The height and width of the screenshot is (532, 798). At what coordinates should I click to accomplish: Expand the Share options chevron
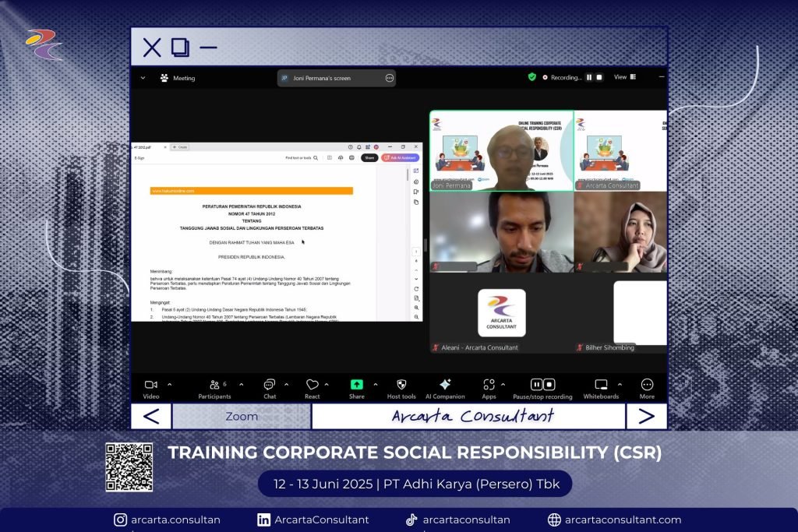[376, 384]
